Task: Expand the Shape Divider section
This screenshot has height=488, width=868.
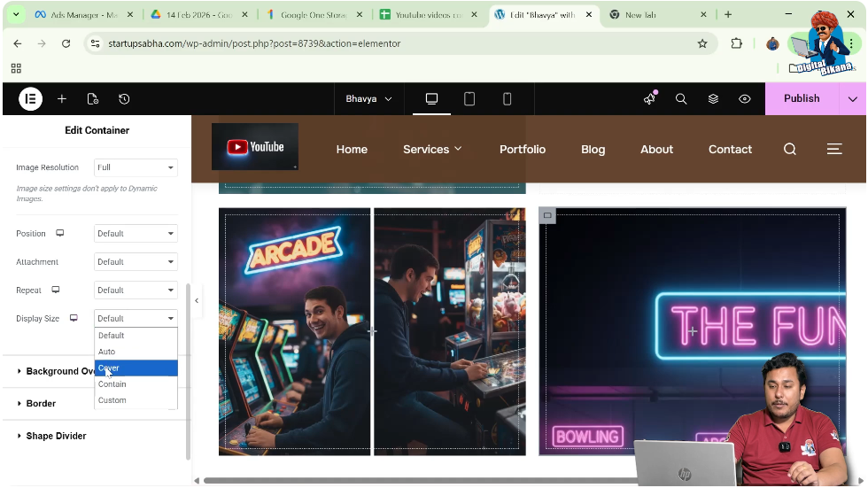Action: pos(56,436)
